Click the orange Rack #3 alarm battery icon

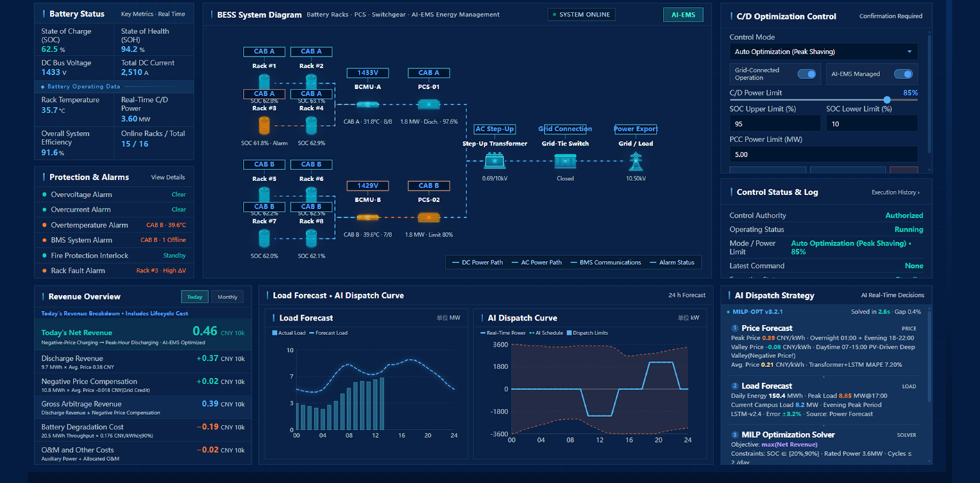pyautogui.click(x=264, y=126)
